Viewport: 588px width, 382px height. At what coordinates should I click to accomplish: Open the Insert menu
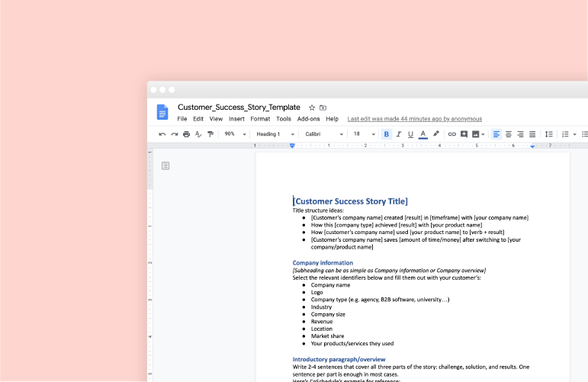236,119
